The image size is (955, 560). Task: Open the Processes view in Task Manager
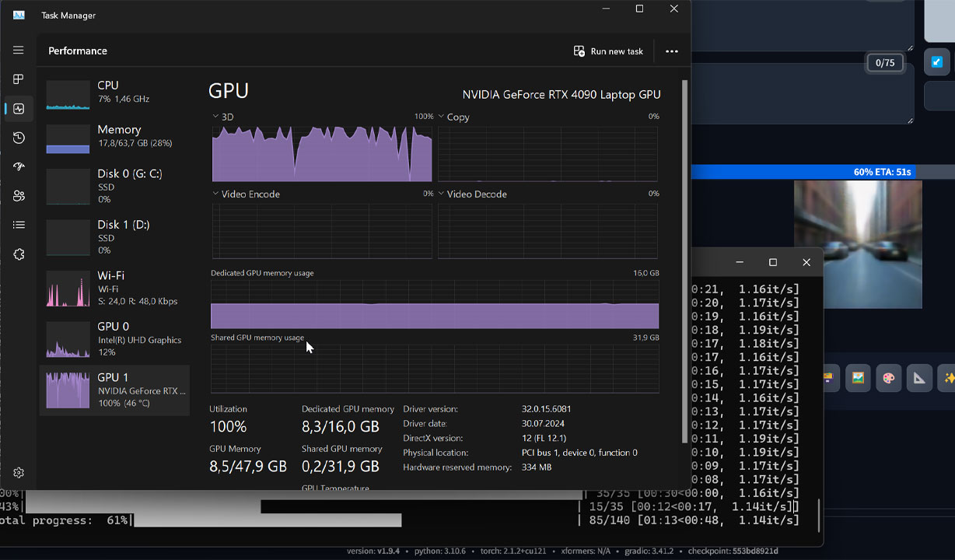pos(18,79)
